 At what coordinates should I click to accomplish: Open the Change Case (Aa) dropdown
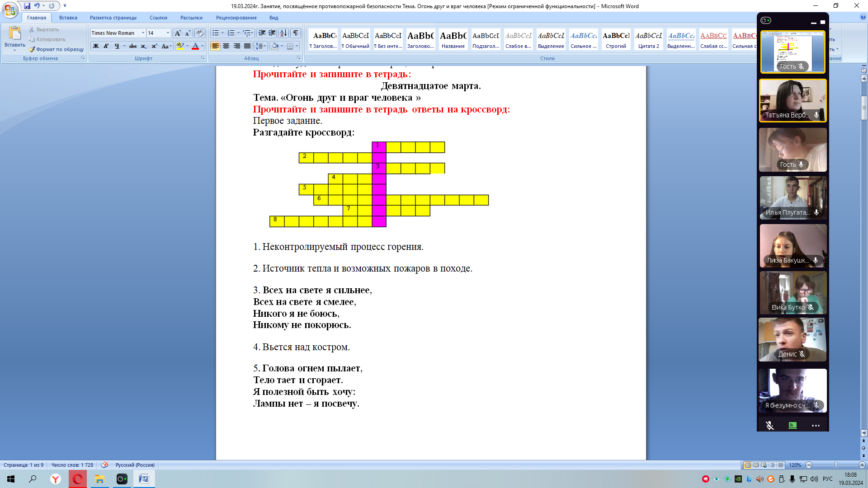tap(166, 46)
